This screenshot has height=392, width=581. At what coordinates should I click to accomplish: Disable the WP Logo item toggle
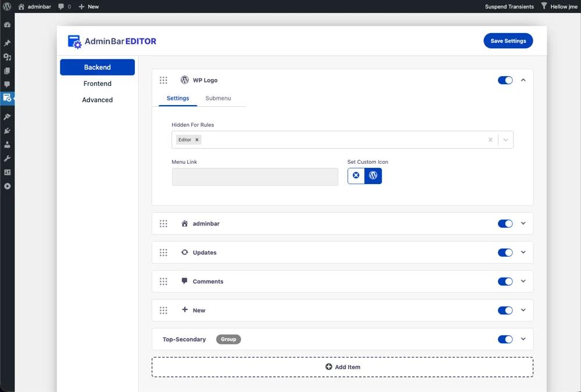[x=505, y=80]
